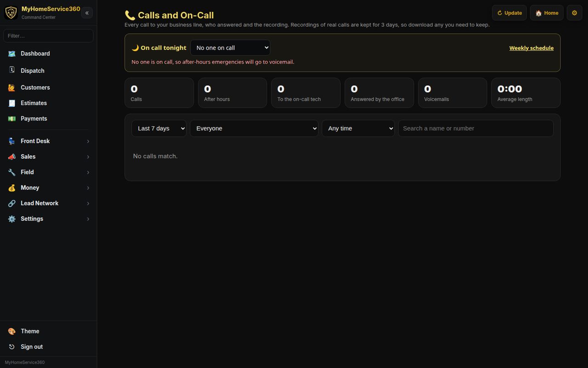
Task: Click the MyHomeService360 shield logo
Action: (x=11, y=12)
